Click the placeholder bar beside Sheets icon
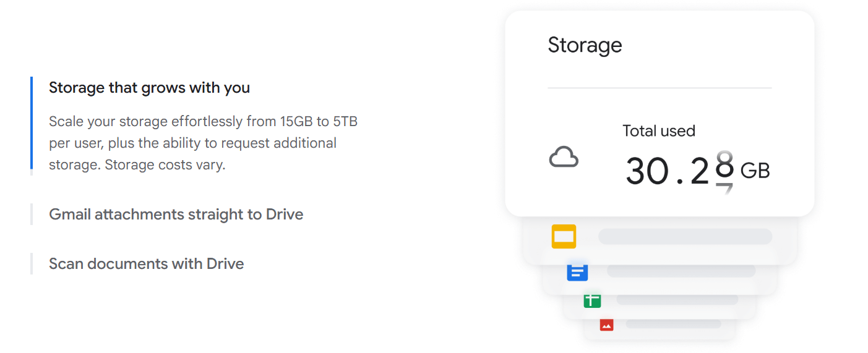 [x=677, y=300]
